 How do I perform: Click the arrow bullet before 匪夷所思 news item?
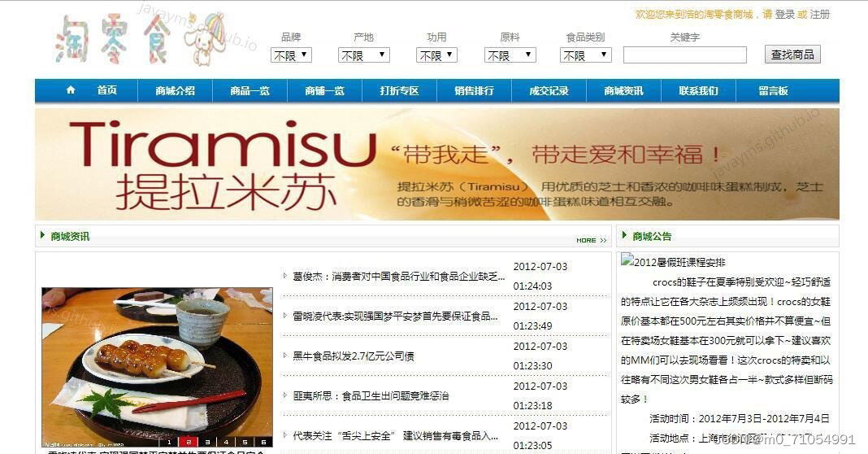pos(284,395)
